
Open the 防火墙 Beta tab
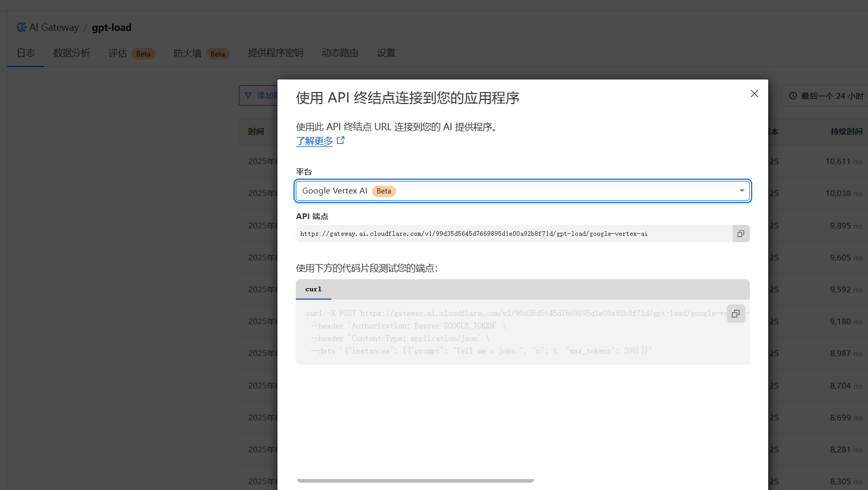click(x=201, y=53)
